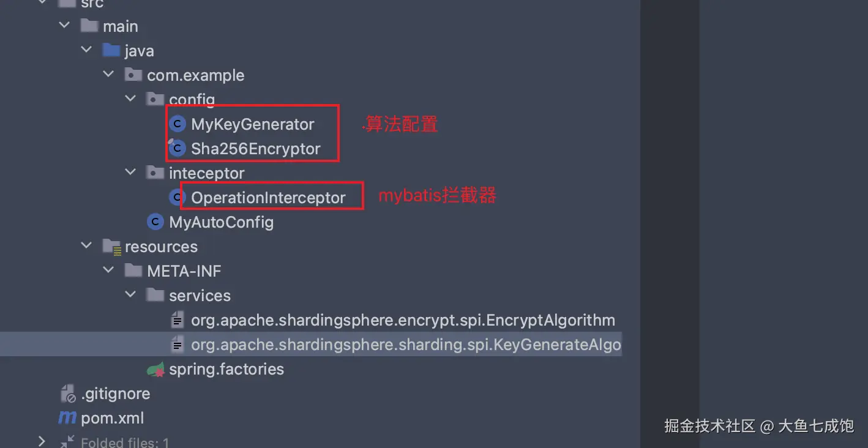This screenshot has height=448, width=868.
Task: Open the MyAutoConfig class
Action: tap(221, 222)
